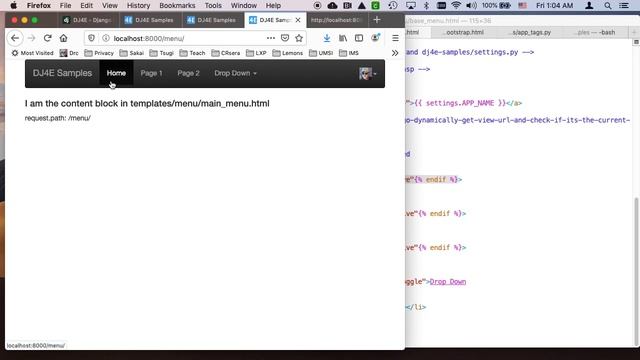This screenshot has width=640, height=360.
Task: Open Spotlight search icon
Action: pyautogui.click(x=608, y=6)
